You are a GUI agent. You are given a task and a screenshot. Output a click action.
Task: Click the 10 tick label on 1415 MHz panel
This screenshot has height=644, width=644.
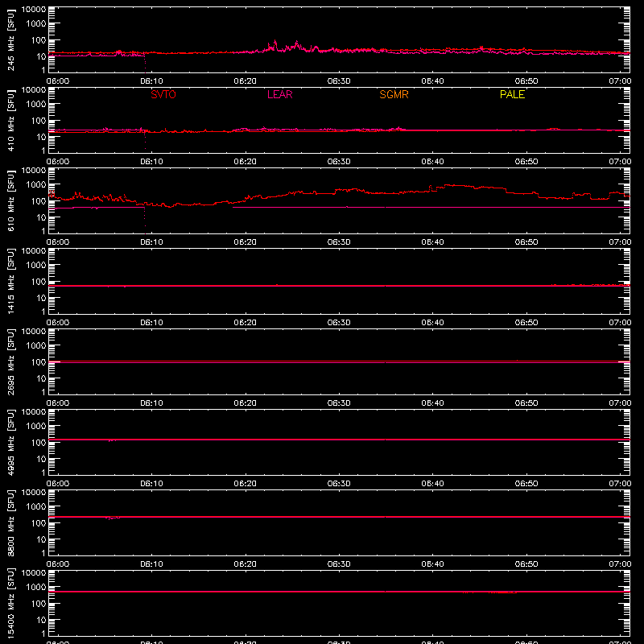[41, 298]
